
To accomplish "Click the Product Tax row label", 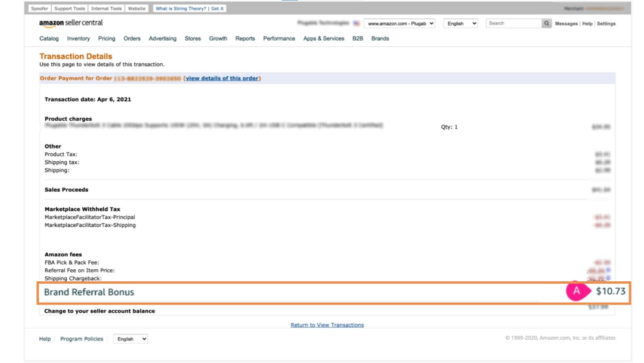I will [61, 154].
